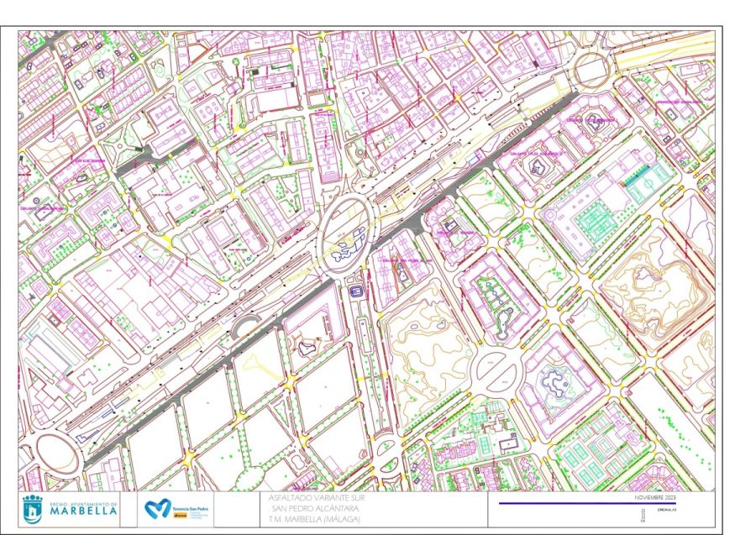
Task: Click the round roundabout with diagonal crossing line
Action: pyautogui.click(x=496, y=372)
